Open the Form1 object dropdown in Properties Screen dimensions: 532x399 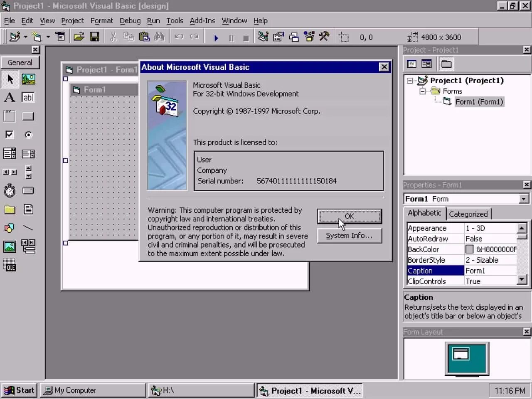tap(524, 199)
